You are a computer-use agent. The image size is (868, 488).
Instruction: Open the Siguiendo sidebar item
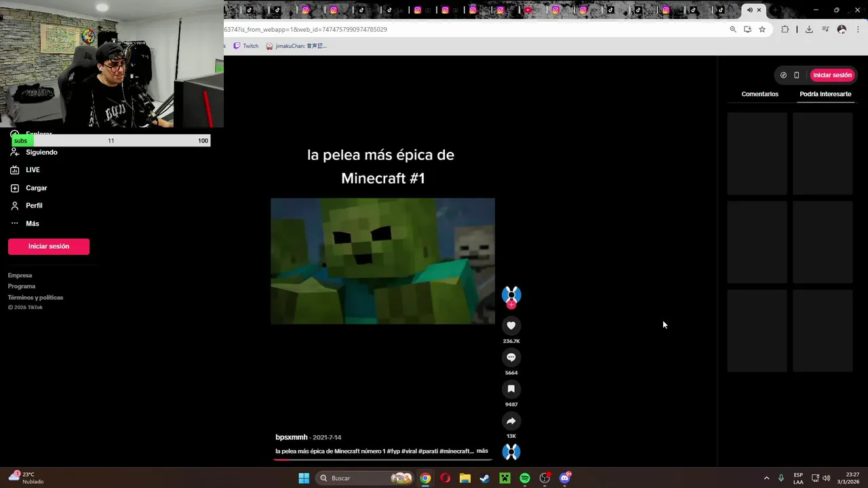[x=41, y=152]
